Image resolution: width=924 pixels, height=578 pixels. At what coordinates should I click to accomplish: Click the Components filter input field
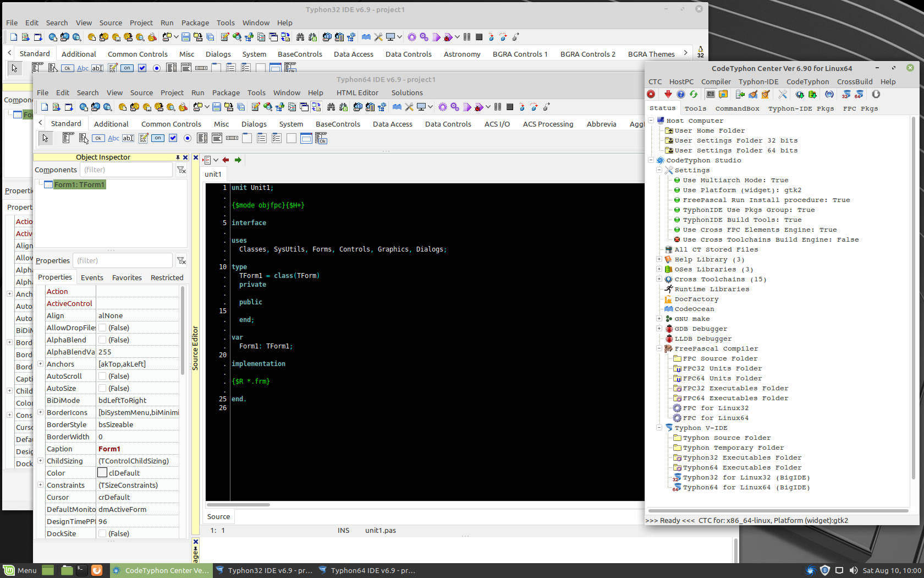pyautogui.click(x=126, y=170)
